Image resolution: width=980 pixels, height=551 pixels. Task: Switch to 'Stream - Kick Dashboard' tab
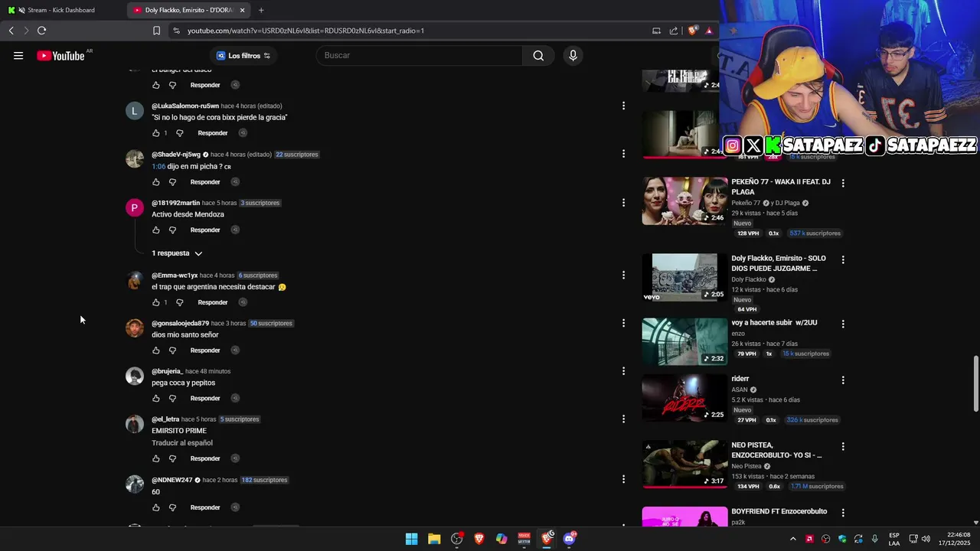[x=61, y=10]
